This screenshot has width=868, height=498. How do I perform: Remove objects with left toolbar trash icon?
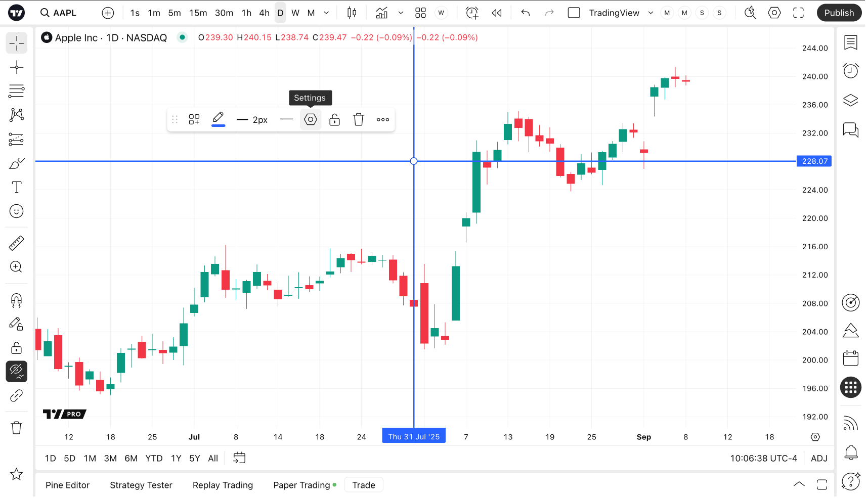pyautogui.click(x=17, y=428)
